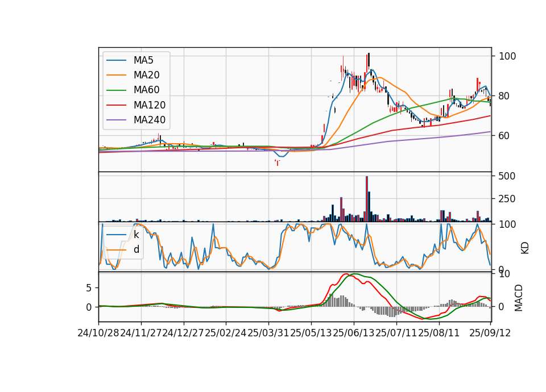Click the orange MA20 legend line
This screenshot has height=392, width=546.
click(116, 75)
